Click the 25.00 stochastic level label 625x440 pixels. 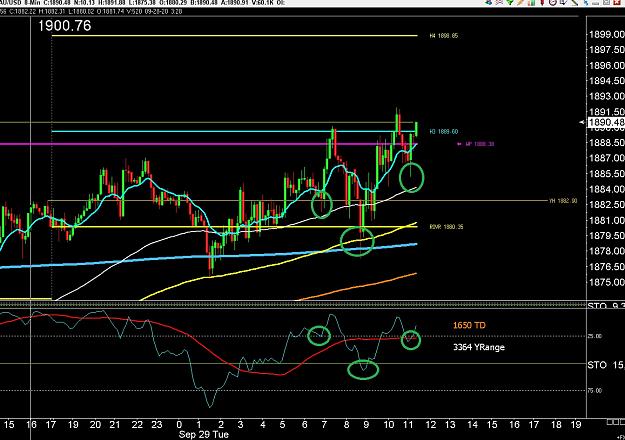point(595,336)
